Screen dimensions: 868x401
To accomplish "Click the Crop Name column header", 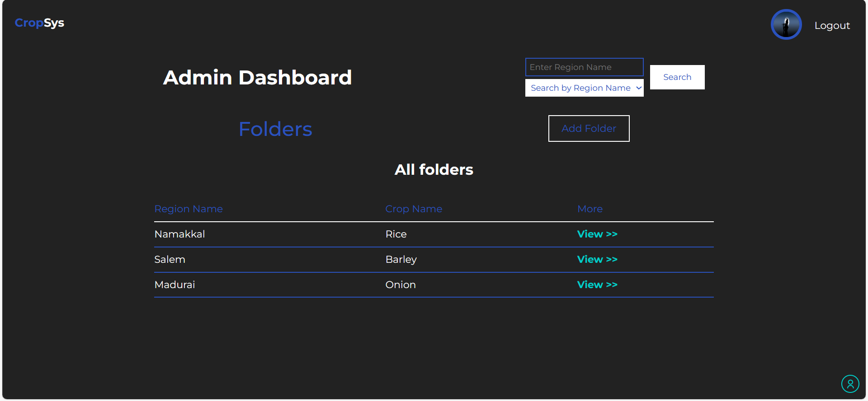I will (413, 209).
